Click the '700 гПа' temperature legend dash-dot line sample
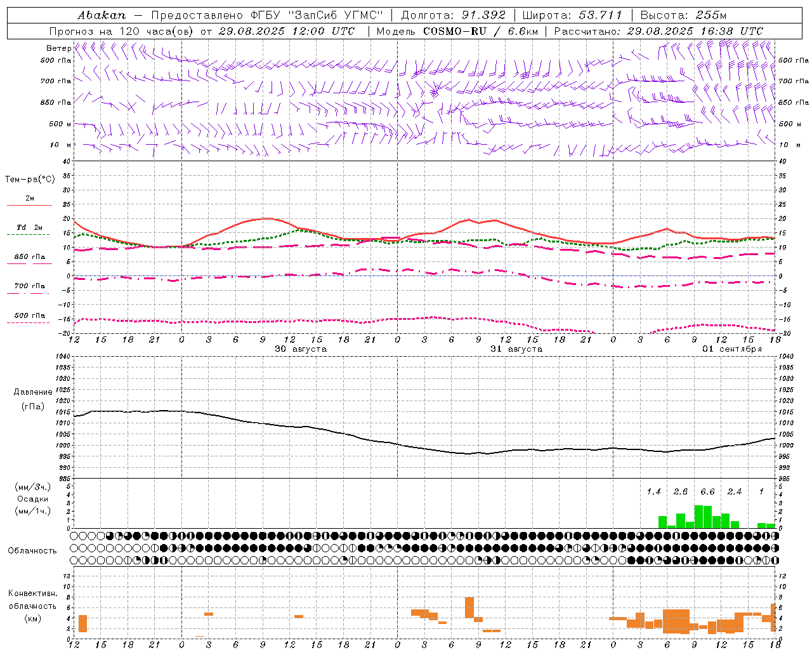The height and width of the screenshot is (650, 812). (x=28, y=293)
